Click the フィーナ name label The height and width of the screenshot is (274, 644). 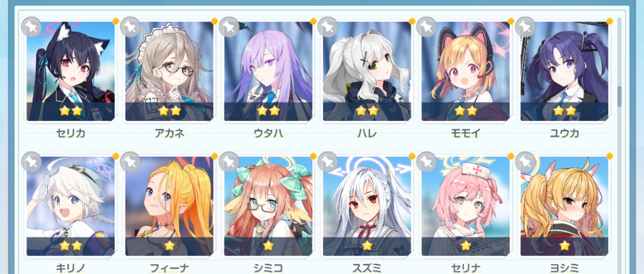click(169, 268)
